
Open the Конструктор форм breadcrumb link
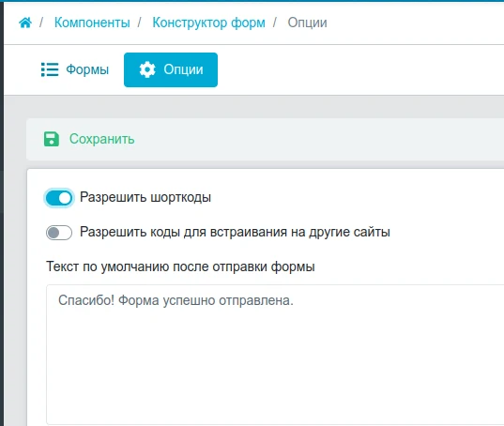pos(208,23)
